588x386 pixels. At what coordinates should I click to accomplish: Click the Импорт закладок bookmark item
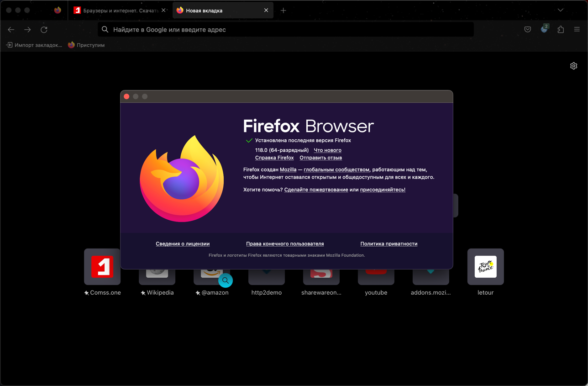tap(34, 45)
